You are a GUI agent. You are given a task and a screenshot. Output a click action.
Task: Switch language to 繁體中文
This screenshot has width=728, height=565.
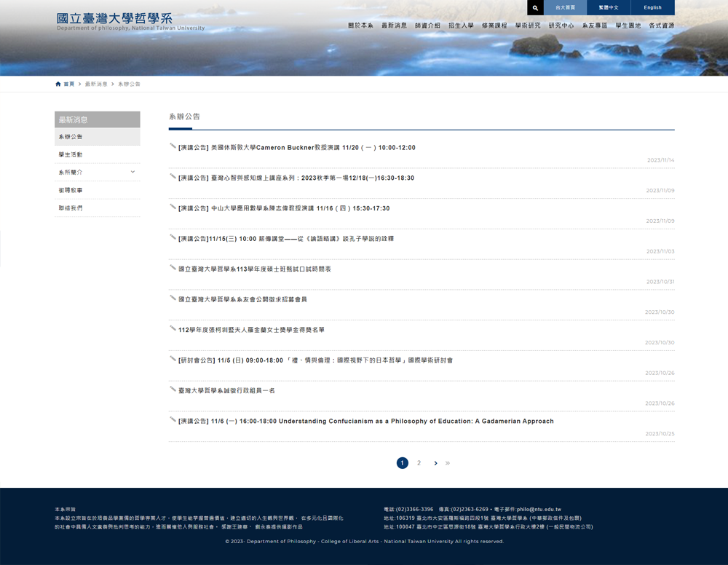click(609, 7)
